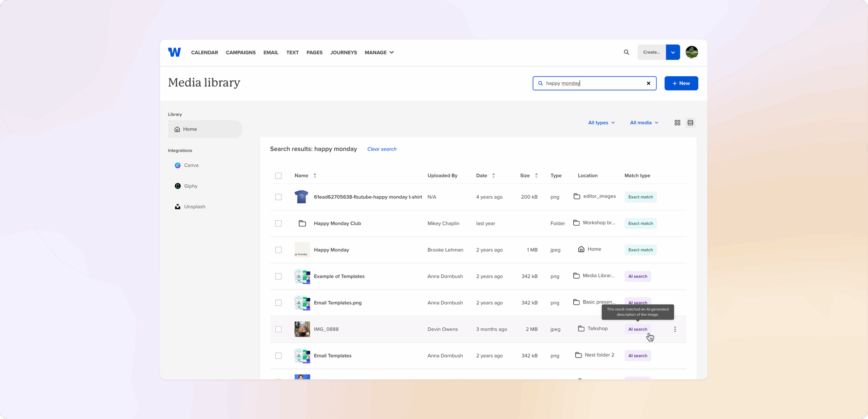
Task: Check the box for IMG_0888 row
Action: pyautogui.click(x=278, y=329)
